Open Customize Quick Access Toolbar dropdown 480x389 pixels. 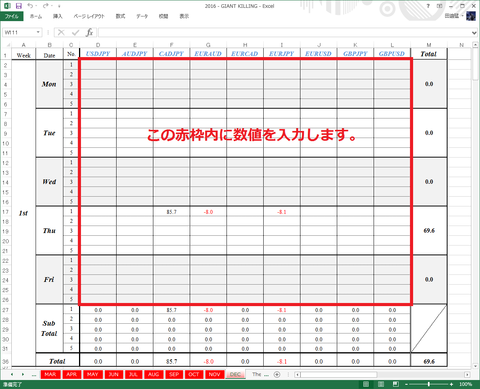(59, 6)
